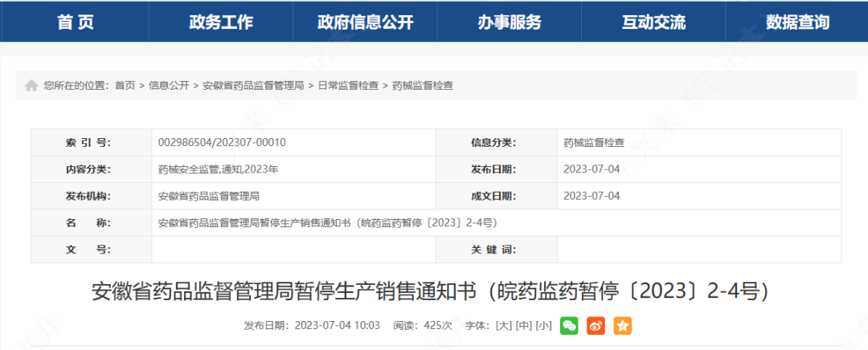The width and height of the screenshot is (868, 350).
Task: Click the 您所在的位置 breadcrumb label
Action: (x=77, y=86)
